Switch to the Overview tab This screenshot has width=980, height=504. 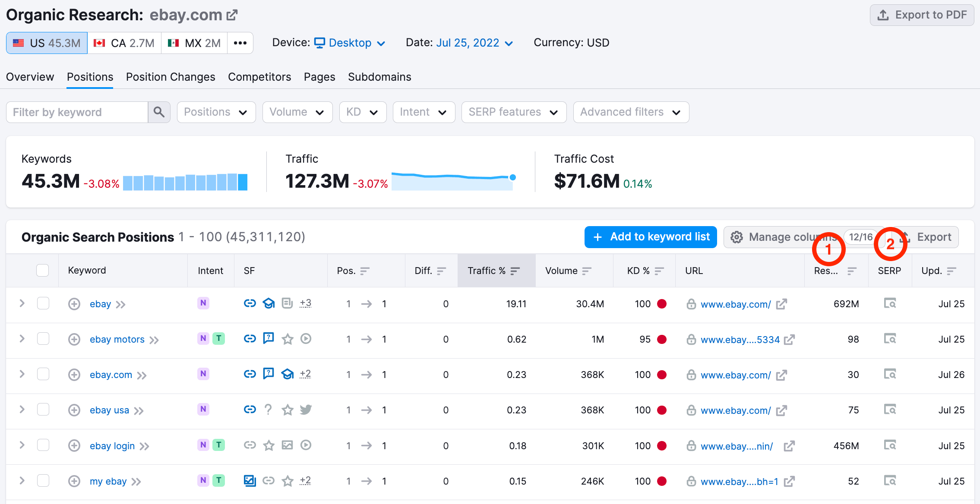[x=30, y=77]
